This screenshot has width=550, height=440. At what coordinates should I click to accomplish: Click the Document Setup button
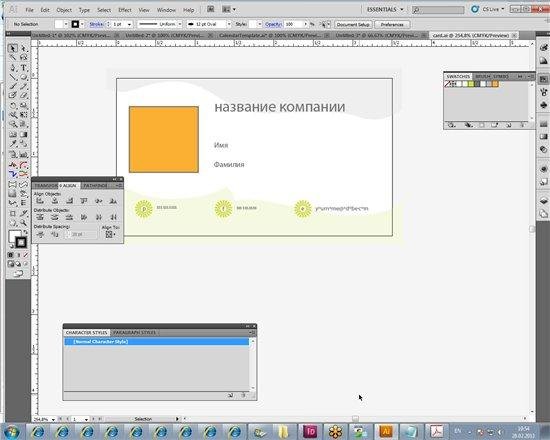(353, 25)
